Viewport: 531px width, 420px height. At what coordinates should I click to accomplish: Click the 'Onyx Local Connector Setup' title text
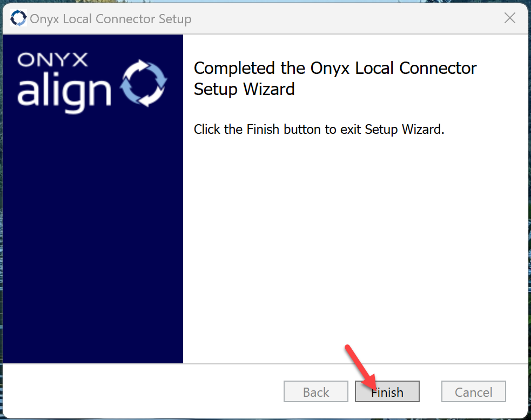[110, 18]
